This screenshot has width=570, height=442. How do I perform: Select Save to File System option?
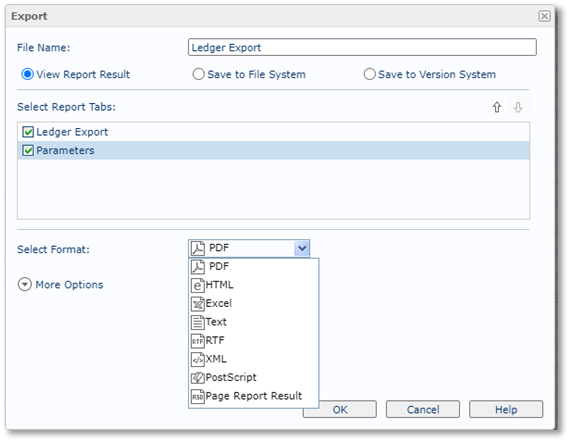tap(198, 74)
